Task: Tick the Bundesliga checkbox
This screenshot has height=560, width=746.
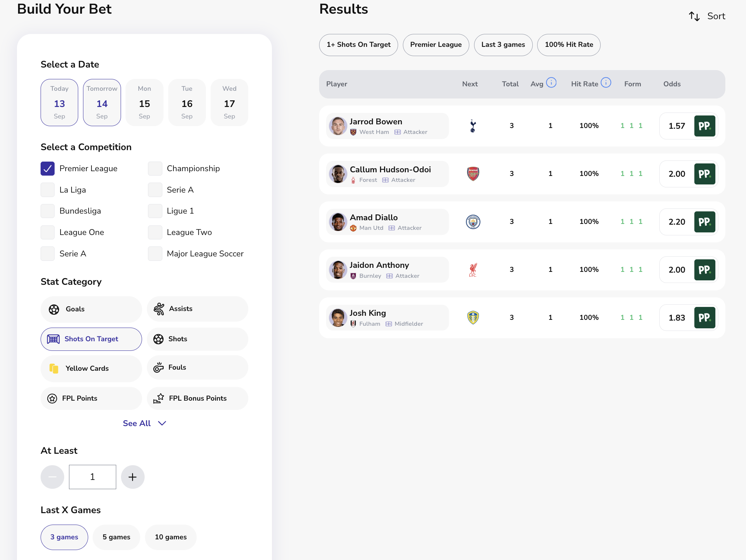Action: (48, 211)
